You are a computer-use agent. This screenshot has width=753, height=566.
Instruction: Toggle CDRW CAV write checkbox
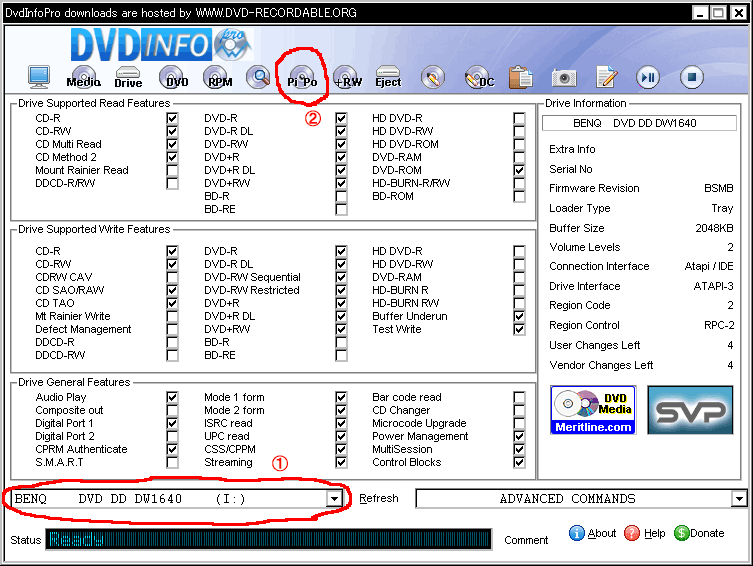pos(172,277)
